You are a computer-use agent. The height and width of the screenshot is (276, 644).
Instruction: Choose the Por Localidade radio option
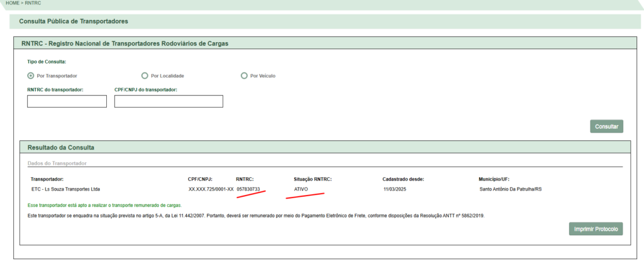pyautogui.click(x=145, y=76)
